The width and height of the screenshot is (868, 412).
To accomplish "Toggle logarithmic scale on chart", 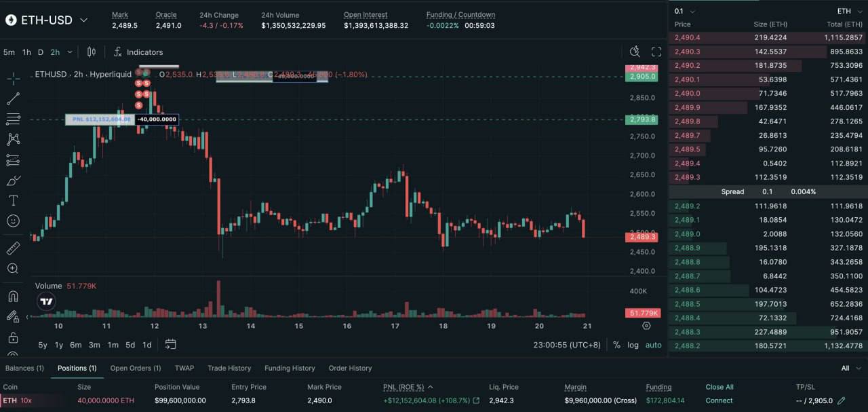I will click(x=633, y=345).
